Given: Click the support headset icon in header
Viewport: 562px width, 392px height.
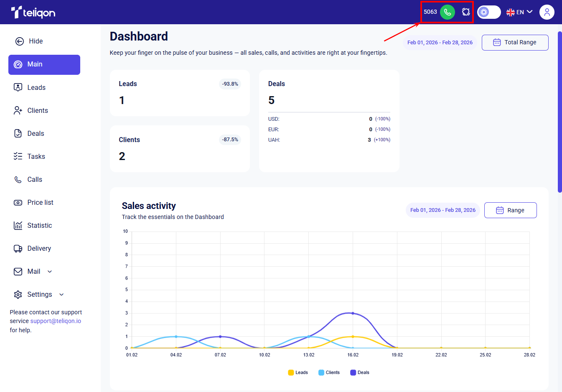Looking at the screenshot, I should click(x=466, y=12).
